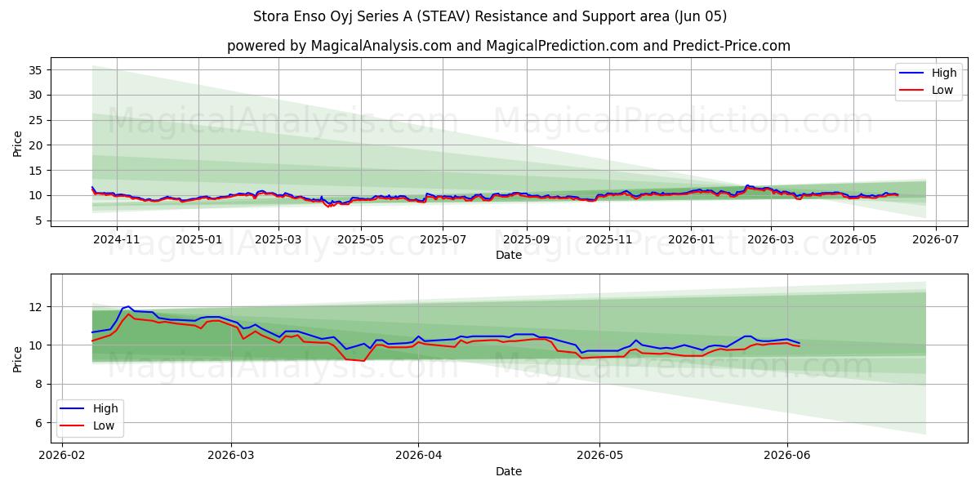Click the '2026-03' x-axis label in top chart
The image size is (980, 490).
770,240
